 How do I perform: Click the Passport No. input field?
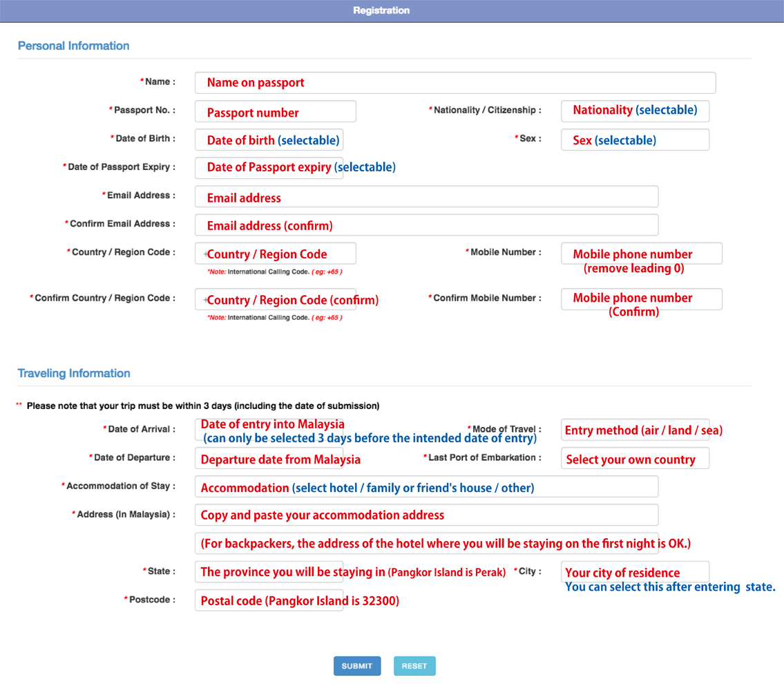[x=275, y=111]
